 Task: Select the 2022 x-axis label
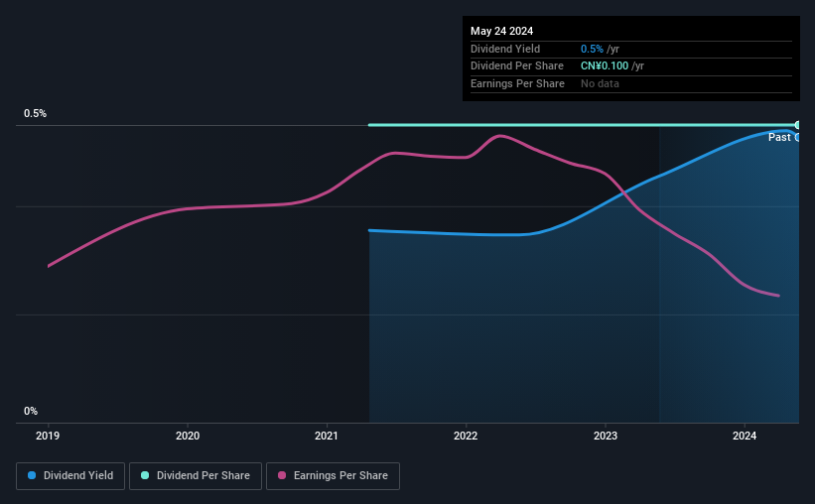(466, 436)
